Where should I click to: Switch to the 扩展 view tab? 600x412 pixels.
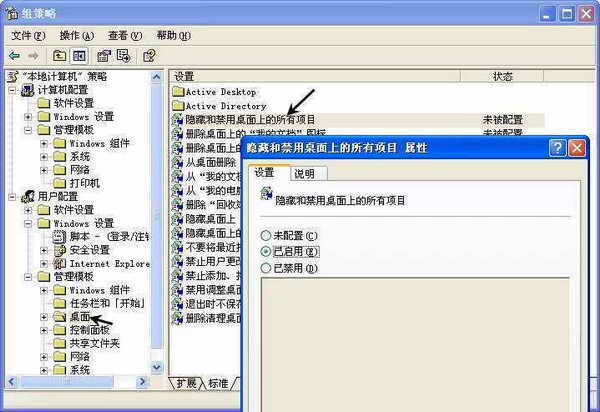click(186, 383)
